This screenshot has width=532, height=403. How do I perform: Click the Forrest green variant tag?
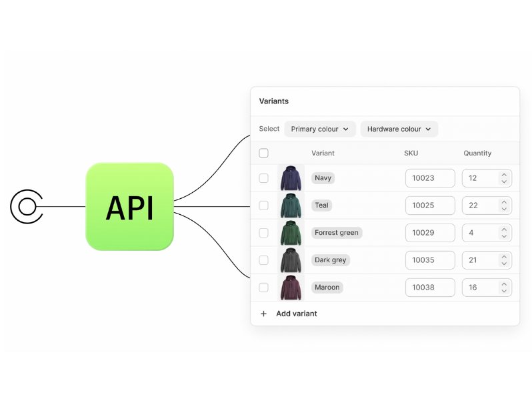tap(337, 233)
